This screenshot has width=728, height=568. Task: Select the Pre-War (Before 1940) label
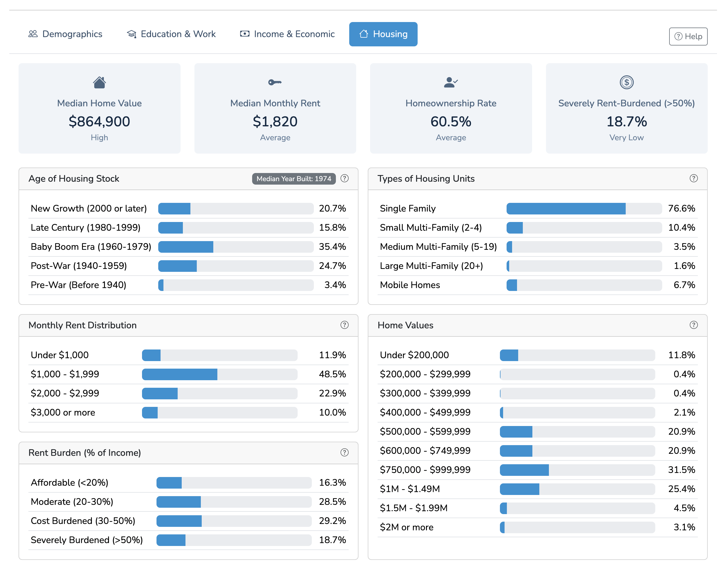(79, 285)
